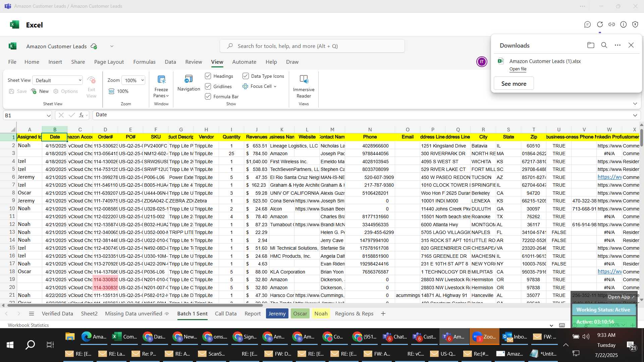Open the Navigation pane icon

[x=189, y=79]
